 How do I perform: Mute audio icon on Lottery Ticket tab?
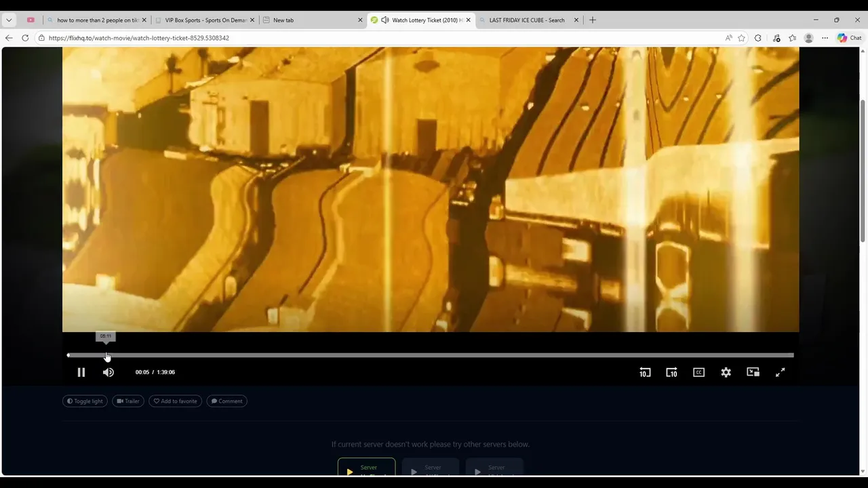coord(385,20)
